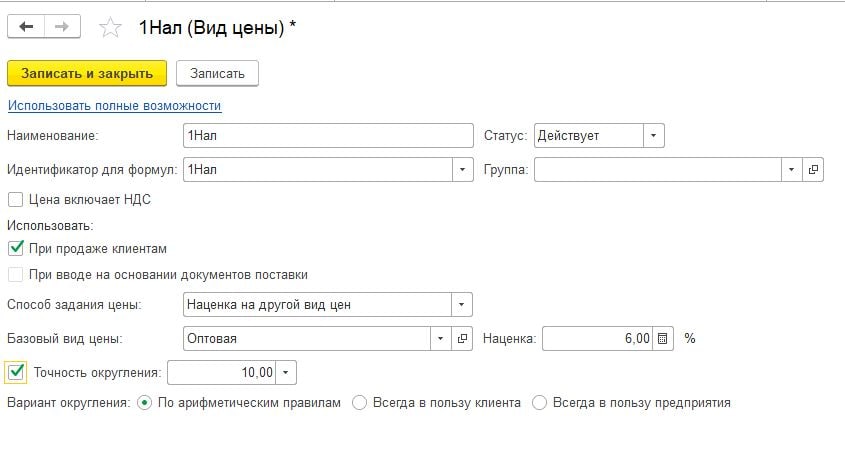Toggle При вводе на основании документов поставки
Screen dimensions: 845x456
point(16,274)
